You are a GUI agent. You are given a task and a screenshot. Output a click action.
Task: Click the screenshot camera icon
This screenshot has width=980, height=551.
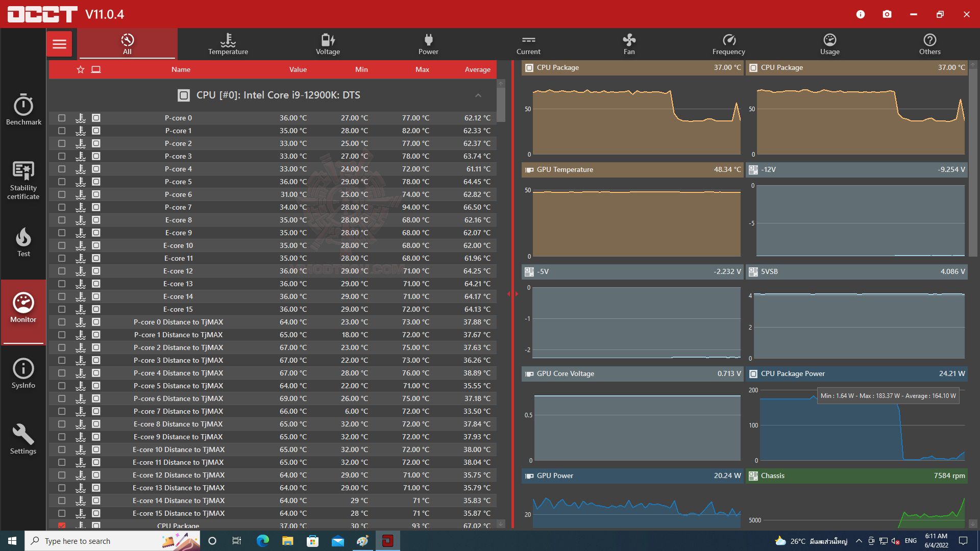pyautogui.click(x=887, y=14)
